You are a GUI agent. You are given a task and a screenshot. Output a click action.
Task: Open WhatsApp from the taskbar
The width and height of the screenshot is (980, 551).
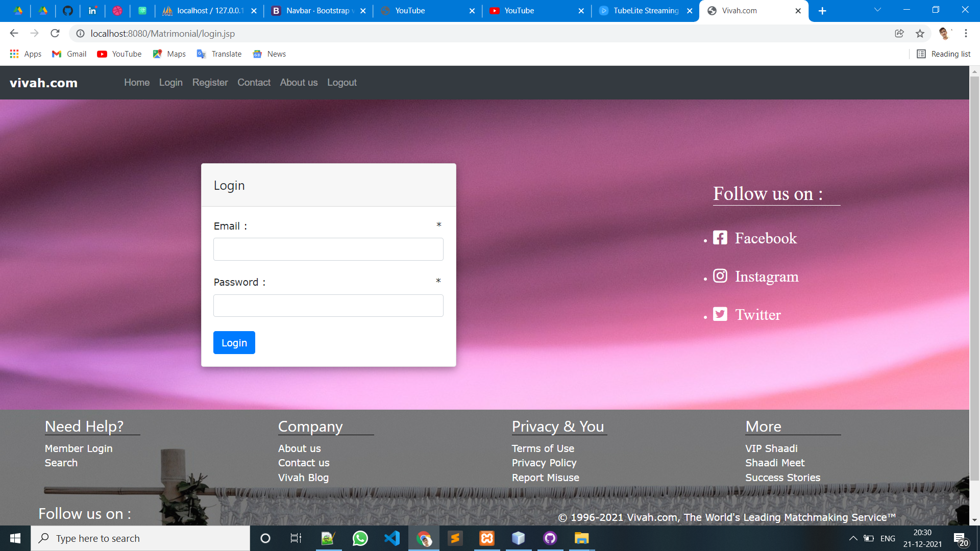coord(360,538)
